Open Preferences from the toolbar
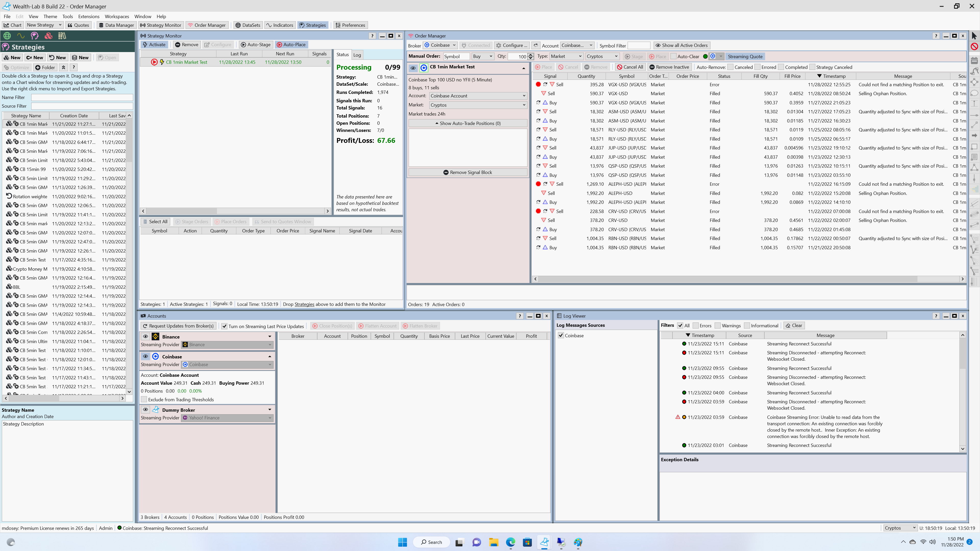The image size is (980, 551). (x=350, y=25)
